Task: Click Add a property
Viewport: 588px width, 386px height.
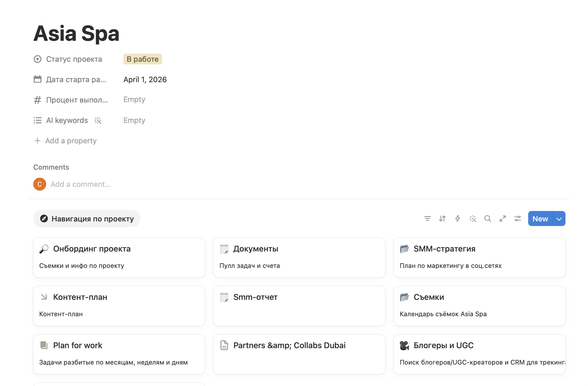Action: coord(65,141)
